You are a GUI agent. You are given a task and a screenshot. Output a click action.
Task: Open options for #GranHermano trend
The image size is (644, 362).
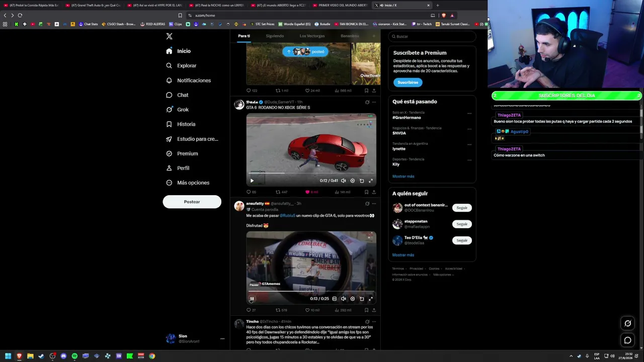point(469,114)
